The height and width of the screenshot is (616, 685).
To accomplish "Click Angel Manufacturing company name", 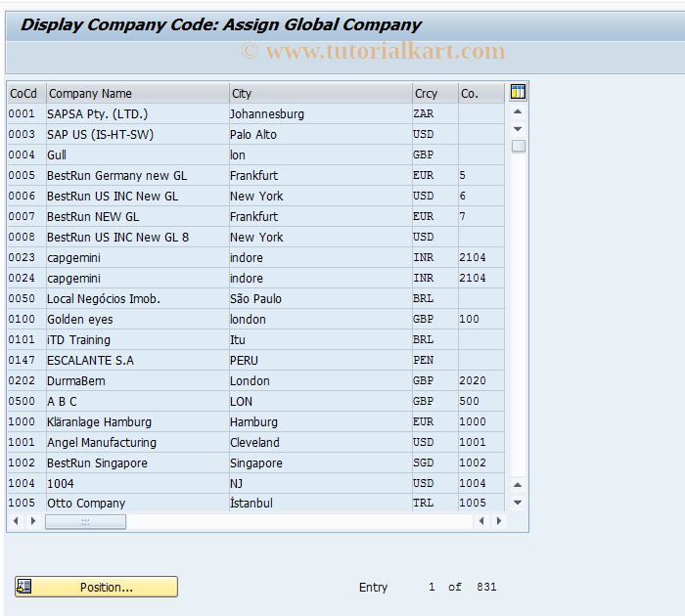I will [x=138, y=442].
